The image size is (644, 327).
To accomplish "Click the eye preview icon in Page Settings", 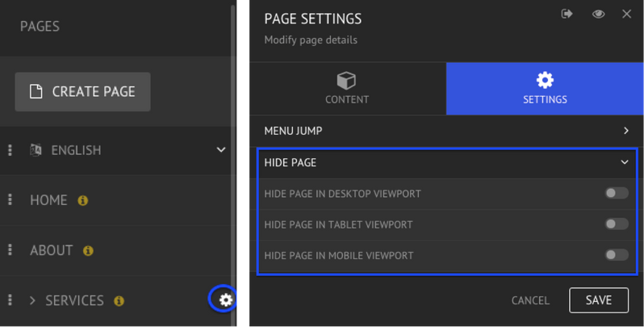I will (x=599, y=14).
